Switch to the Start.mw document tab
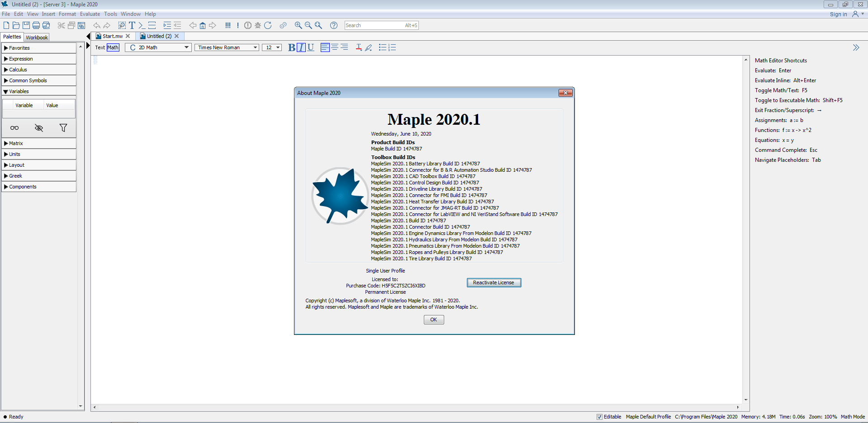Image resolution: width=868 pixels, height=423 pixels. (113, 36)
